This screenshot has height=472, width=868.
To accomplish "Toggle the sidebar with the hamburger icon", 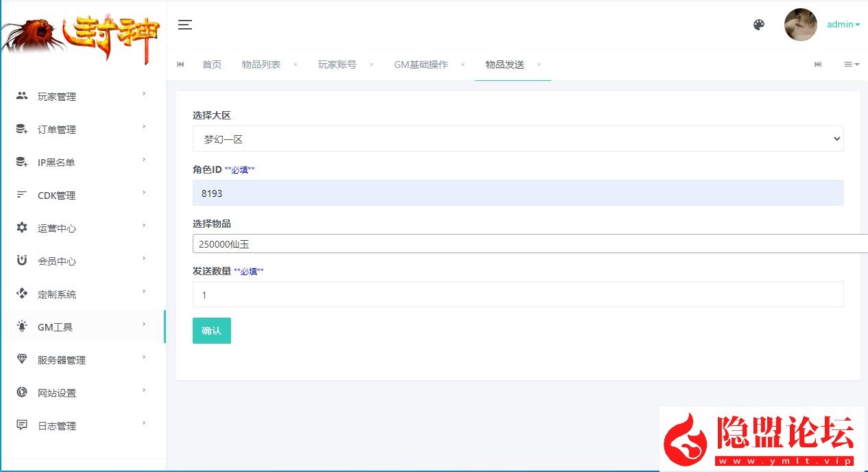I will click(x=185, y=25).
